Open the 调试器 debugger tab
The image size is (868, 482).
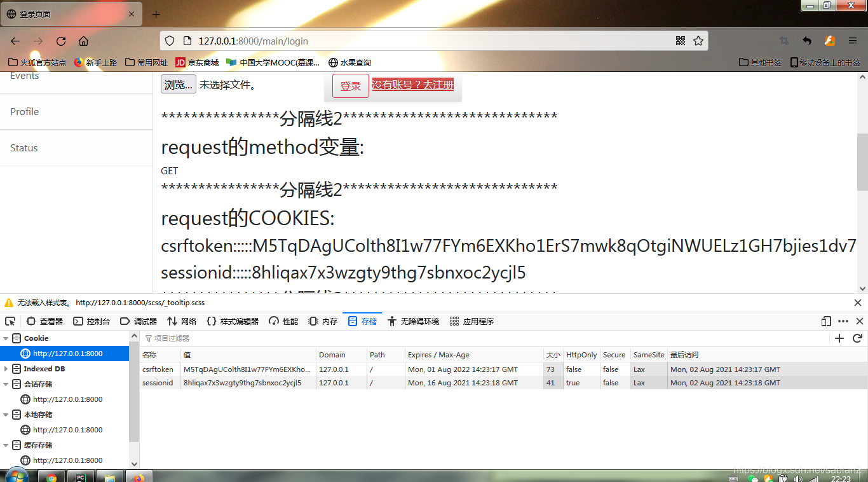click(x=139, y=321)
